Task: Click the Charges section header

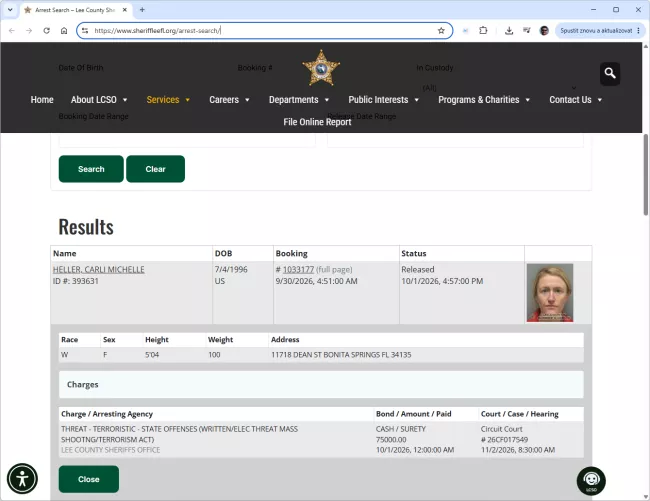Action: [321, 385]
